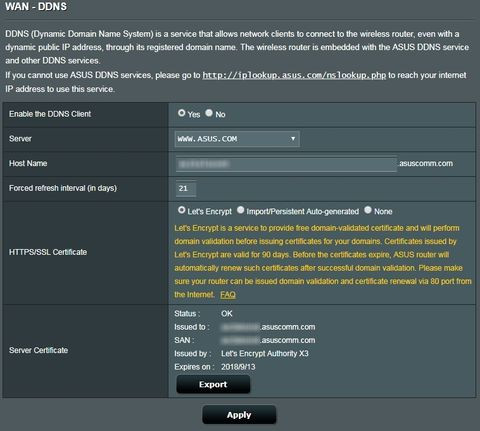
Task: Click the Issued to domain value
Action: (268, 327)
